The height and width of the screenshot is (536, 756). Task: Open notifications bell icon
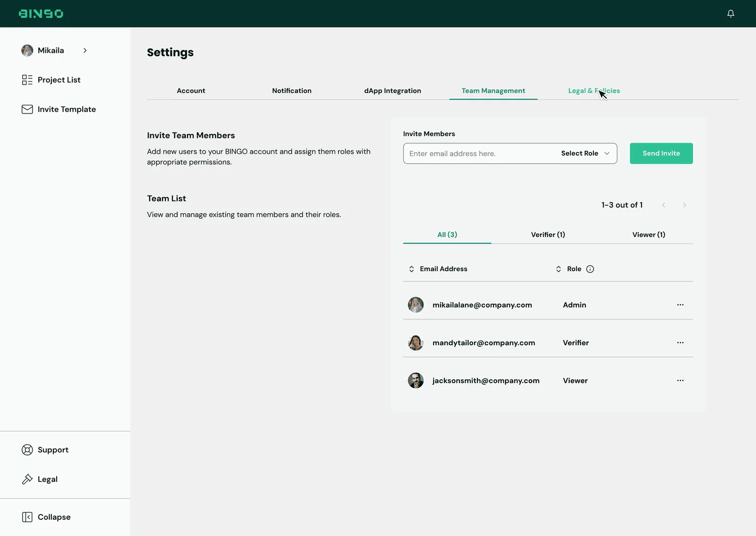[x=731, y=14]
